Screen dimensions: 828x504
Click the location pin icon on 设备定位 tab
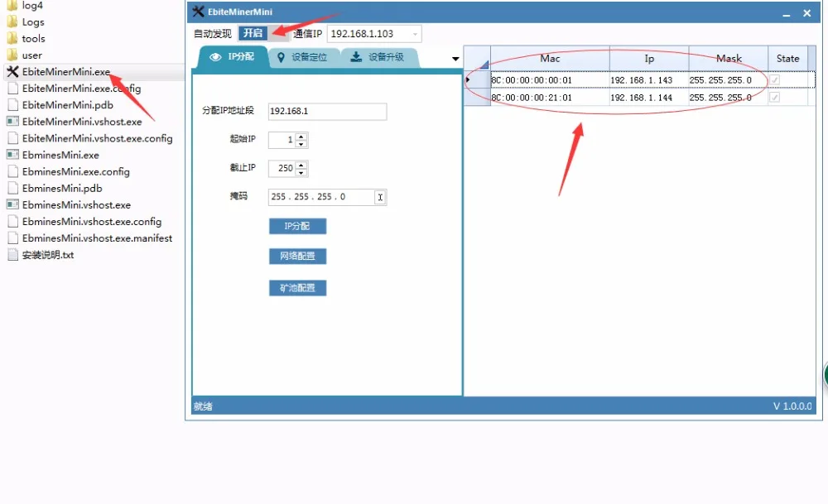(281, 57)
